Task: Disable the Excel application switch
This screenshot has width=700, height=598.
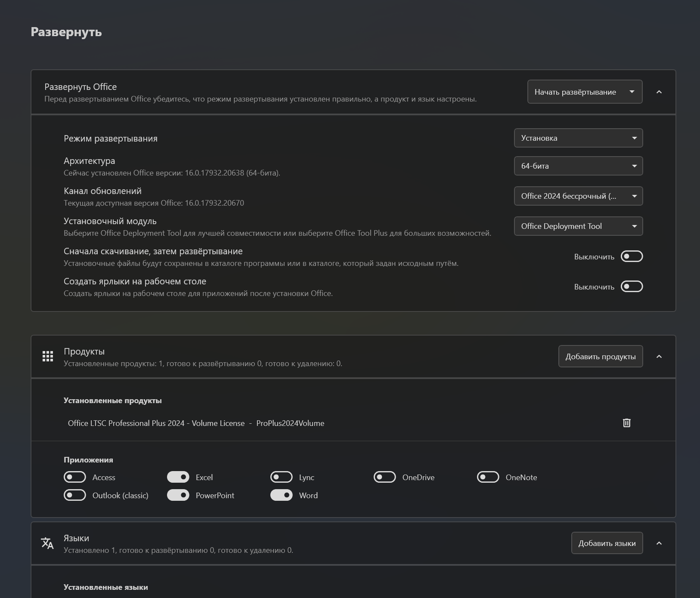Action: pos(178,477)
